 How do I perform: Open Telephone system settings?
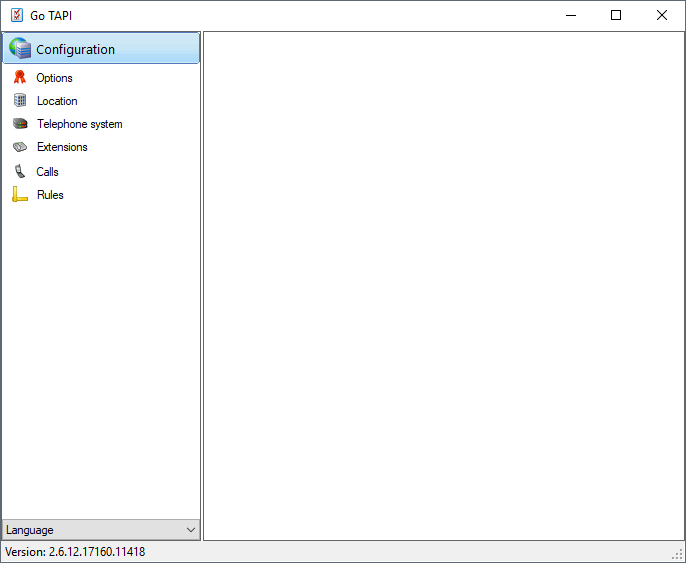click(x=80, y=124)
